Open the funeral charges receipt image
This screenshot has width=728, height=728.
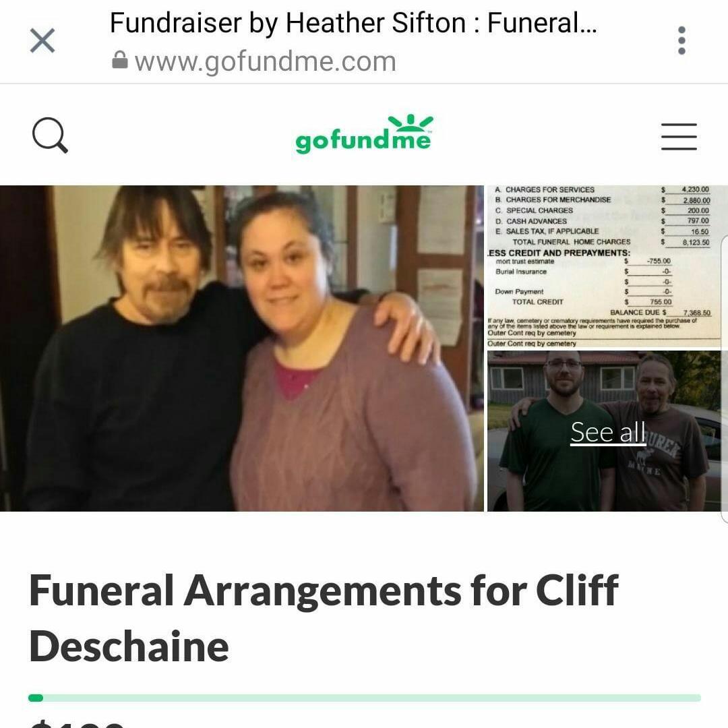click(603, 266)
